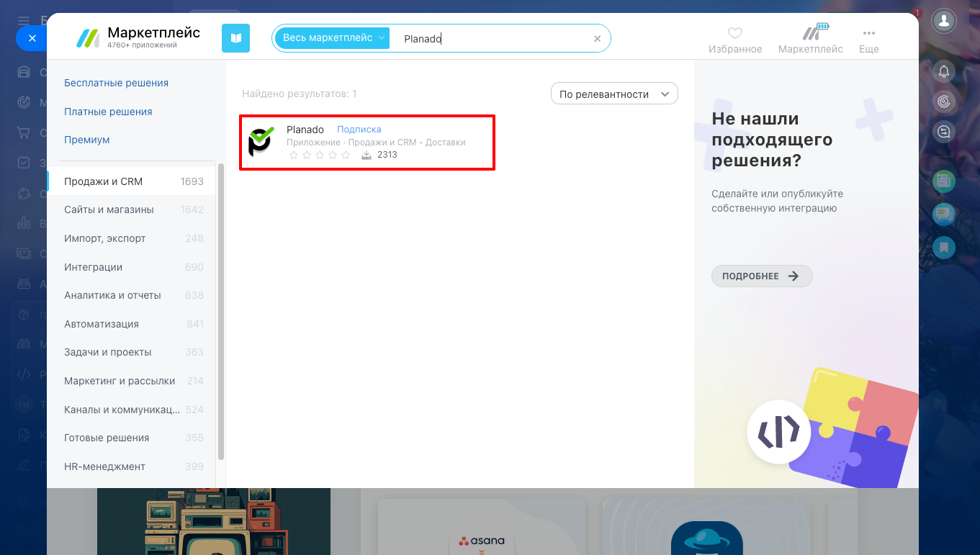Screen dimensions: 980x555
Task: Open Избранное heart icon
Action: point(734,33)
